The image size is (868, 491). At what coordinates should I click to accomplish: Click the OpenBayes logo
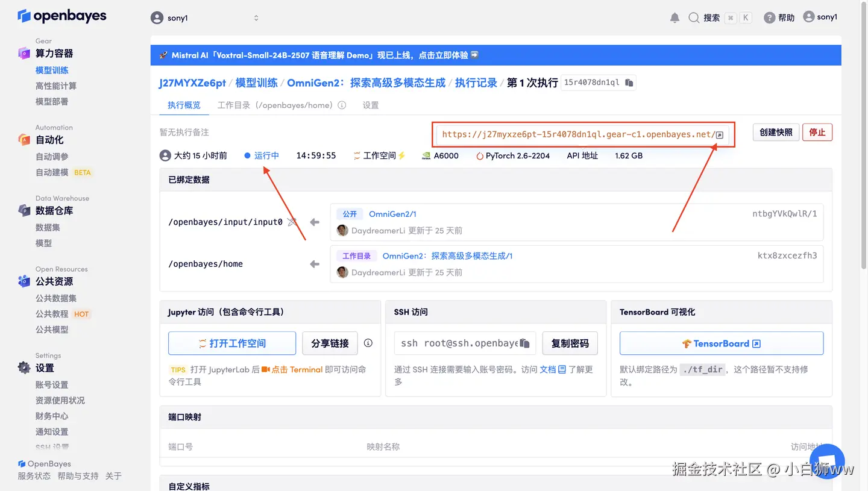click(62, 16)
